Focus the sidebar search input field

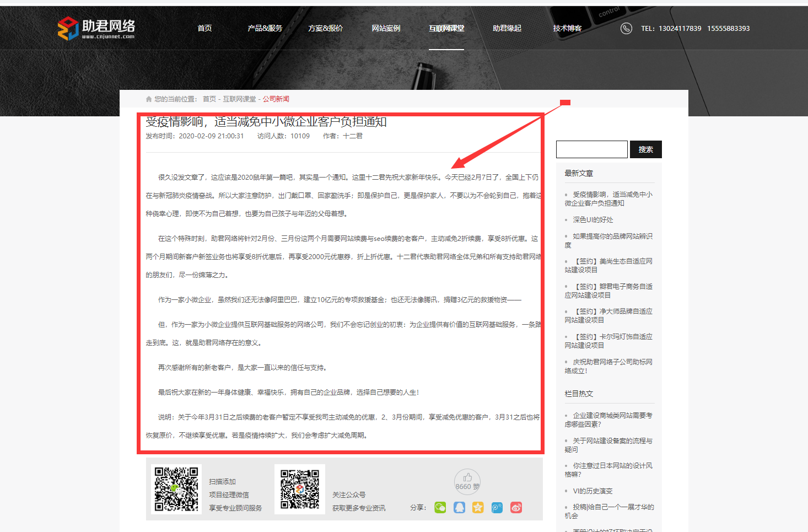pos(591,149)
